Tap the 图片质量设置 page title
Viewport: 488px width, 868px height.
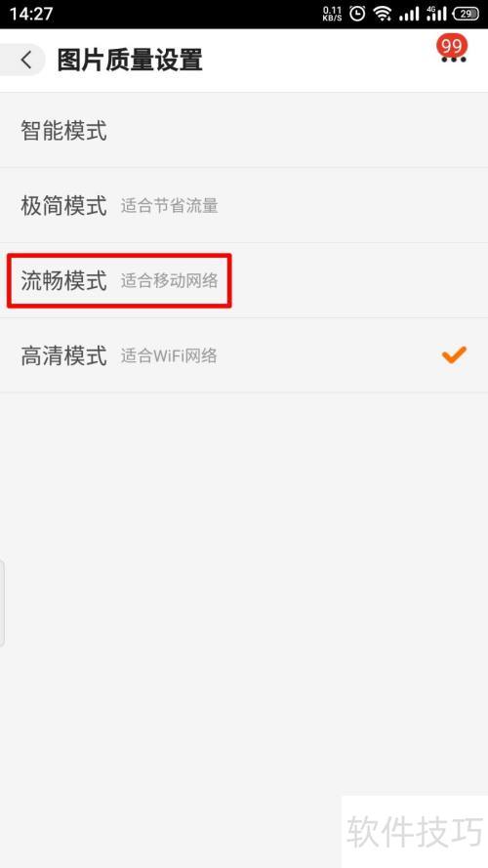[130, 60]
